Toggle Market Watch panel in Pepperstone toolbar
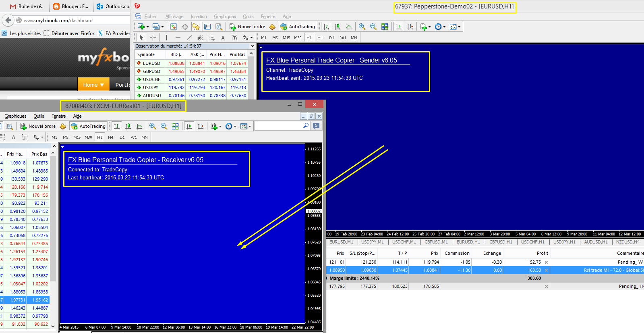 pyautogui.click(x=174, y=27)
